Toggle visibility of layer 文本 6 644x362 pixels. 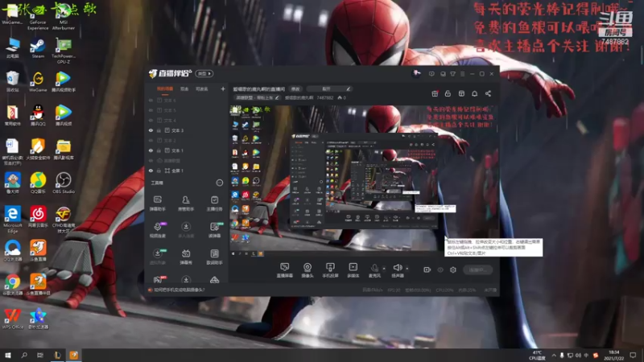coord(151,100)
